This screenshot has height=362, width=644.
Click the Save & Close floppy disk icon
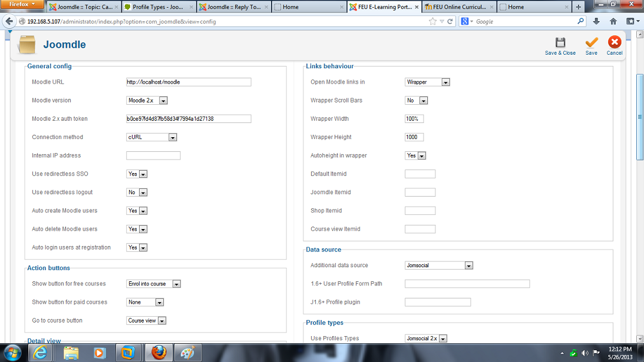560,43
